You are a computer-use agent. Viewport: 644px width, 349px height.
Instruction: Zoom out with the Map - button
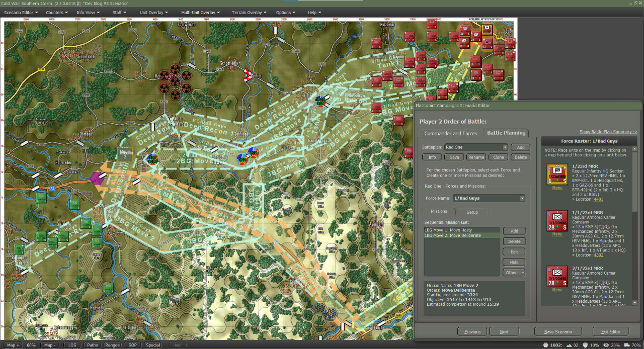click(49, 345)
